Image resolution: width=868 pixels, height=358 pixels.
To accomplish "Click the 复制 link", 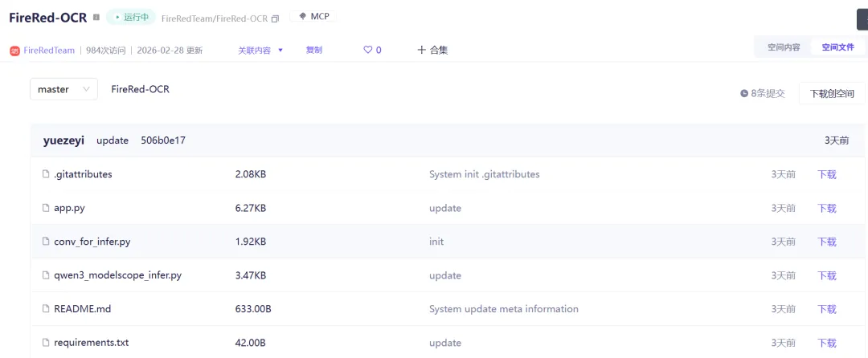I will pyautogui.click(x=314, y=51).
